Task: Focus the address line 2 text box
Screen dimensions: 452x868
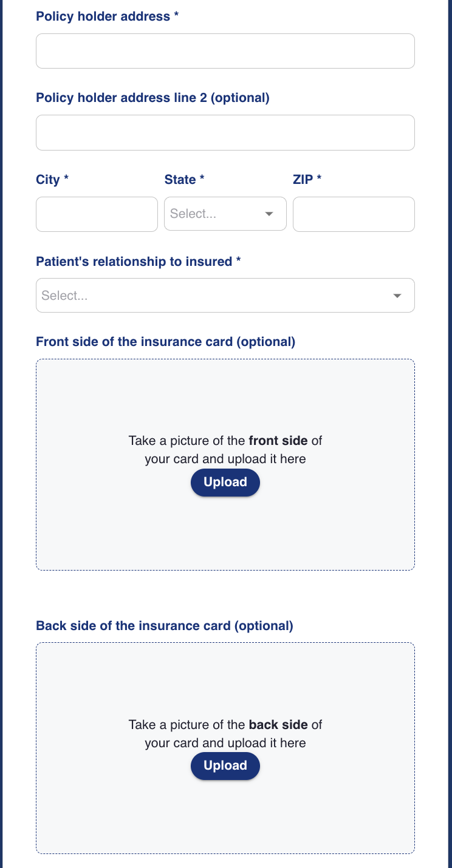Action: [x=225, y=132]
